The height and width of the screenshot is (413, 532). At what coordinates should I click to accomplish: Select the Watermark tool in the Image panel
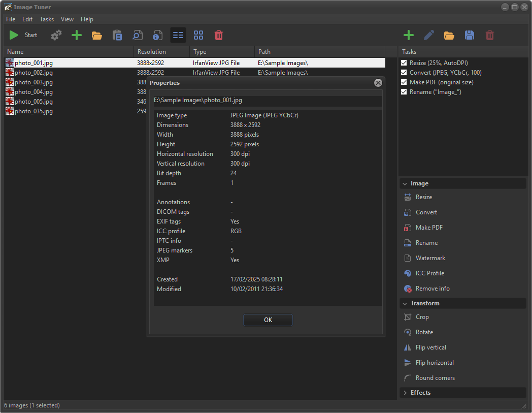pyautogui.click(x=430, y=258)
